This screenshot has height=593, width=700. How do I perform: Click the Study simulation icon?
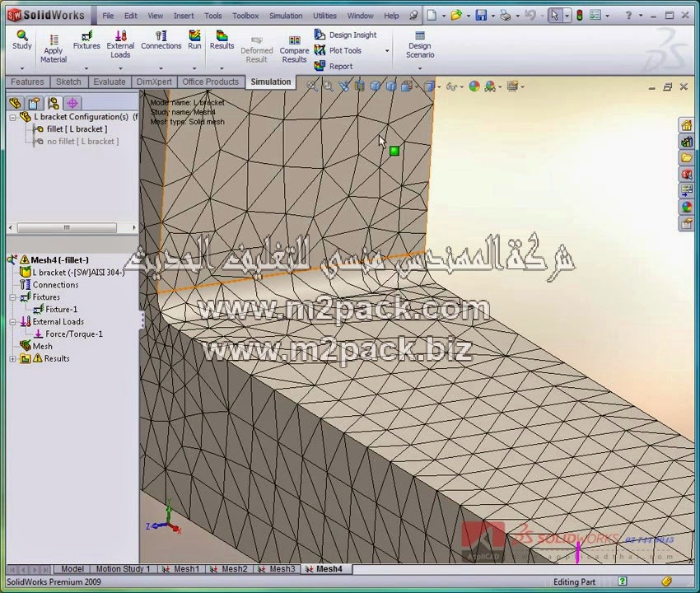(x=22, y=40)
